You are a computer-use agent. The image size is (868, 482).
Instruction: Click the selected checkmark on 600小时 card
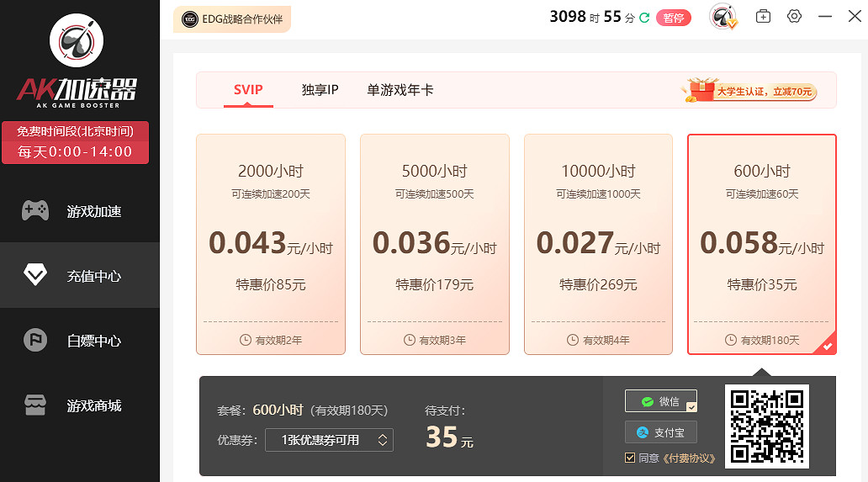click(827, 346)
